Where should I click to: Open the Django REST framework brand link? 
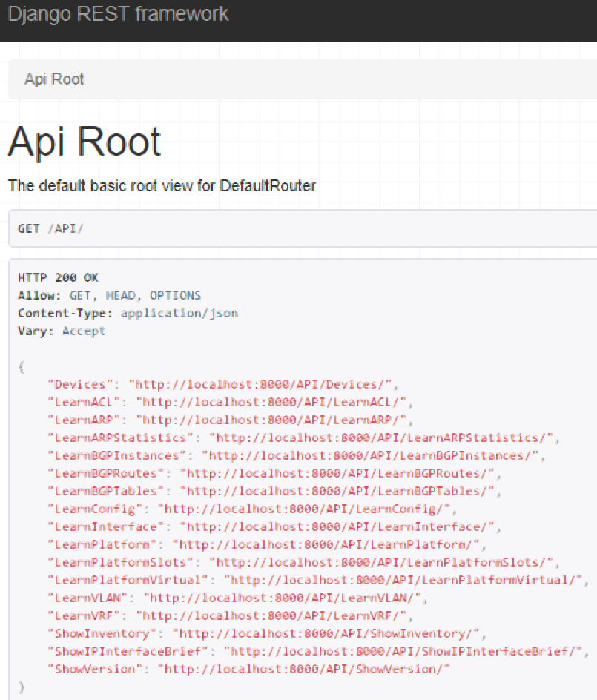119,14
